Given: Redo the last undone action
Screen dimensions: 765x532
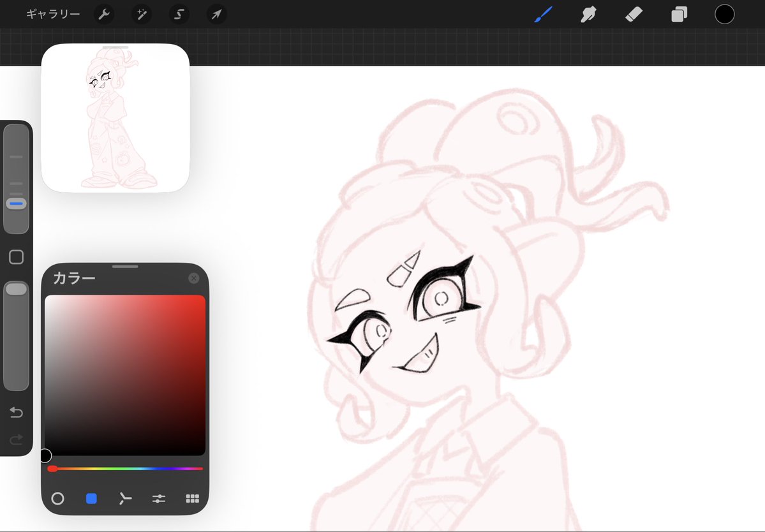Looking at the screenshot, I should (x=16, y=440).
